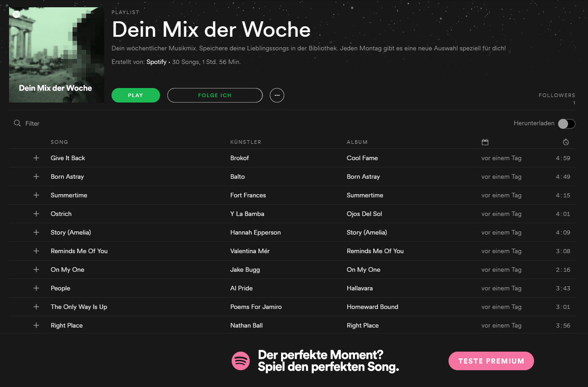Add "On My One" using plus icon

pos(36,269)
